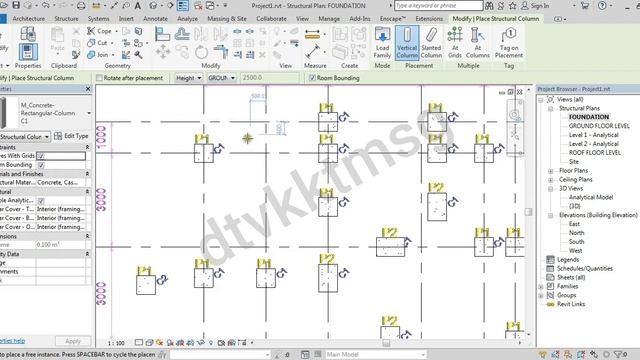
Task: Click the Aligned Dimension measure icon
Action: (x=312, y=35)
